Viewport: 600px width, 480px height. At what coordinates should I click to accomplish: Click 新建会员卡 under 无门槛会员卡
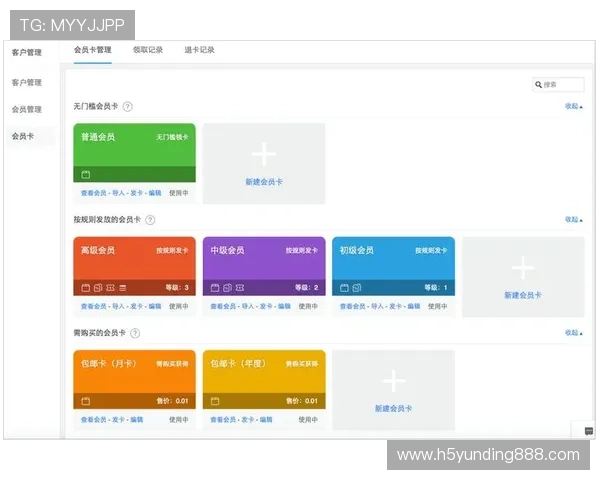(x=264, y=182)
